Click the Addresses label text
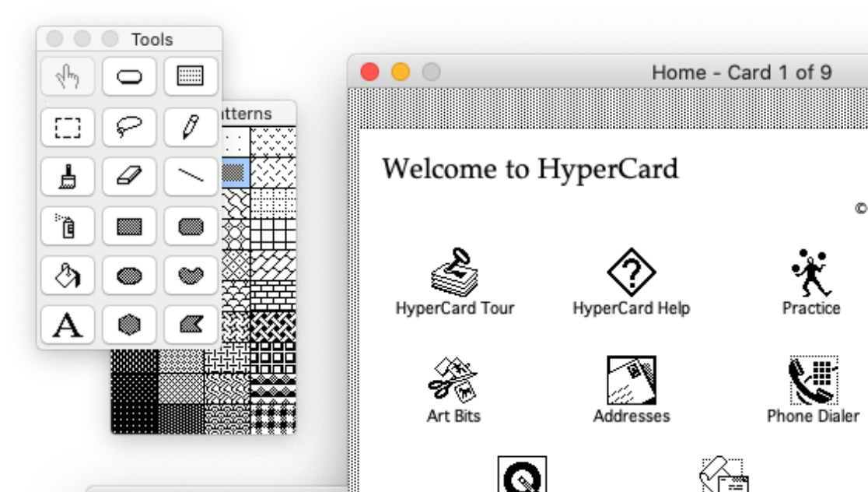This screenshot has width=868, height=492. 632,416
